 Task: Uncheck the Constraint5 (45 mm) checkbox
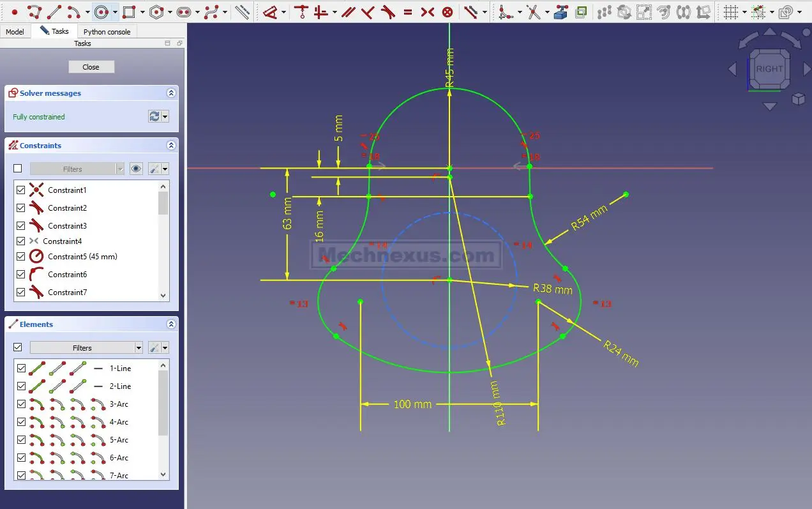point(21,257)
